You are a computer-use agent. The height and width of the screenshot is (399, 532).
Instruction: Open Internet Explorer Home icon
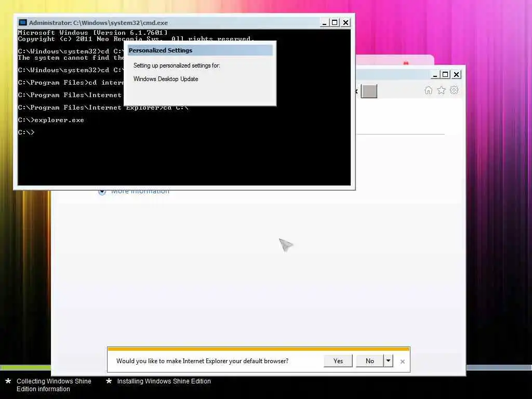[x=429, y=90]
